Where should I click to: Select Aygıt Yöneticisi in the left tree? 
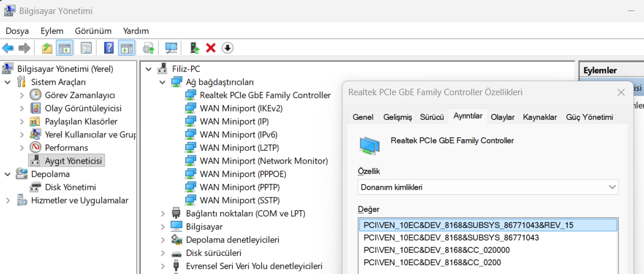[x=74, y=161]
